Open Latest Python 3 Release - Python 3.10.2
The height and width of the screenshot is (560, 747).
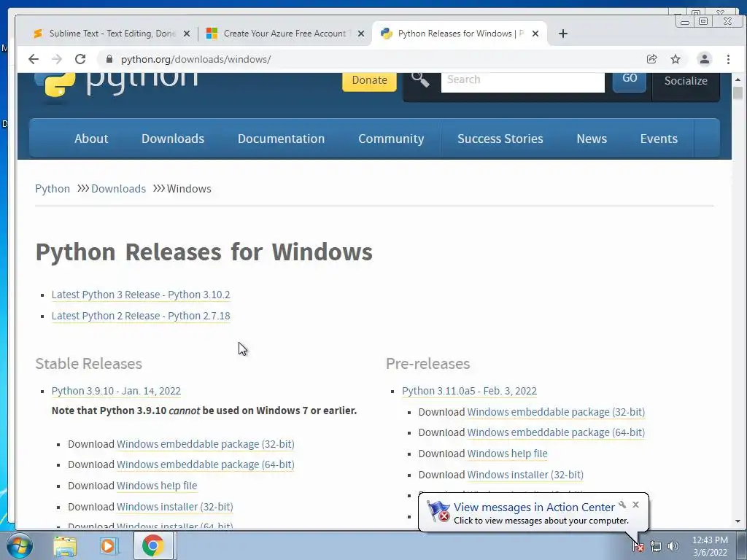point(141,295)
